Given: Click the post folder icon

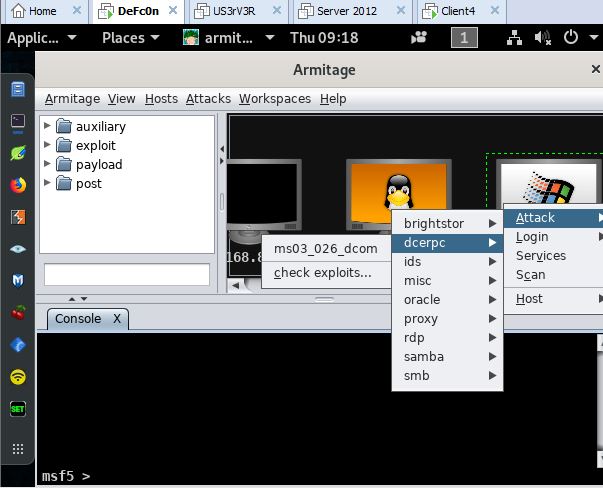Looking at the screenshot, I should click(64, 183).
